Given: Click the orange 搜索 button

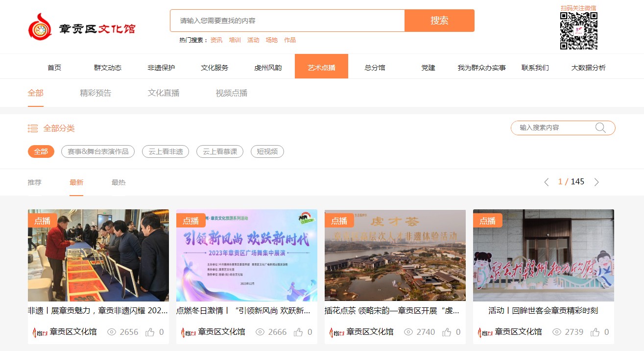Looking at the screenshot, I should [439, 21].
